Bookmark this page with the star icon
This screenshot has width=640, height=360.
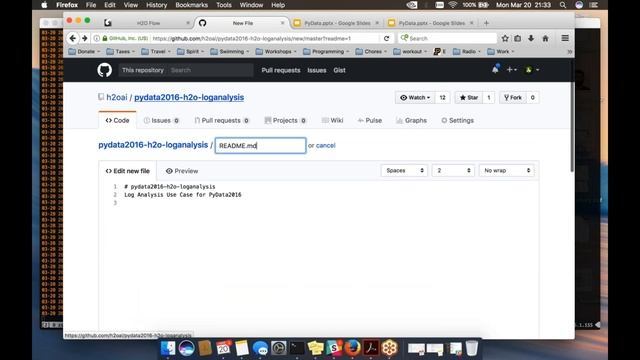coord(505,38)
